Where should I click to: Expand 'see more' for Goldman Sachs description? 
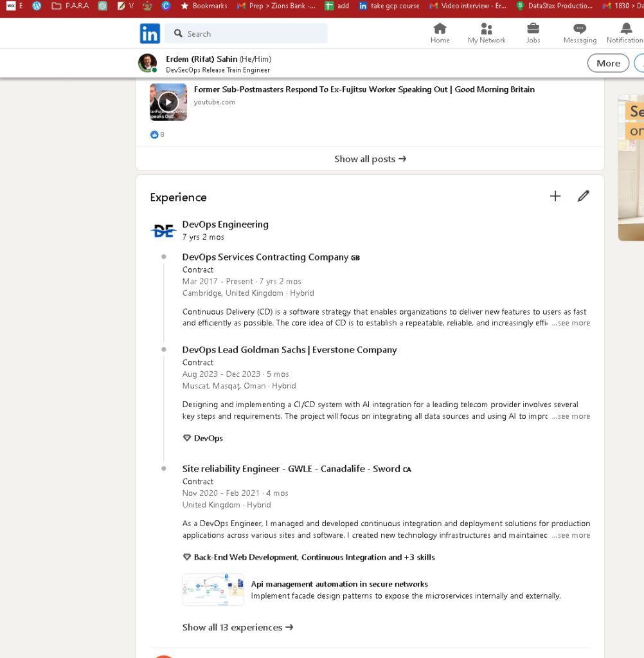571,416
